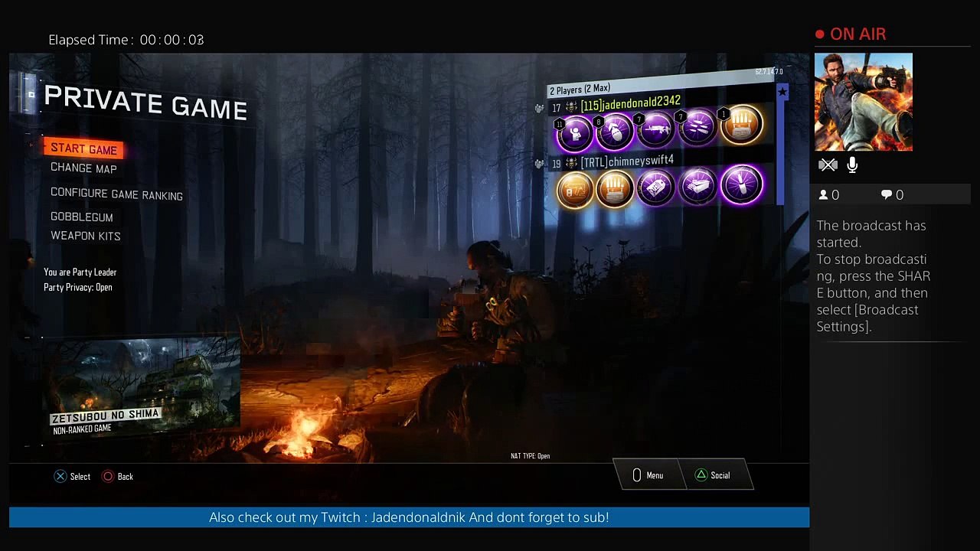Open the Change Map option
Image resolution: width=980 pixels, height=551 pixels.
click(x=83, y=168)
